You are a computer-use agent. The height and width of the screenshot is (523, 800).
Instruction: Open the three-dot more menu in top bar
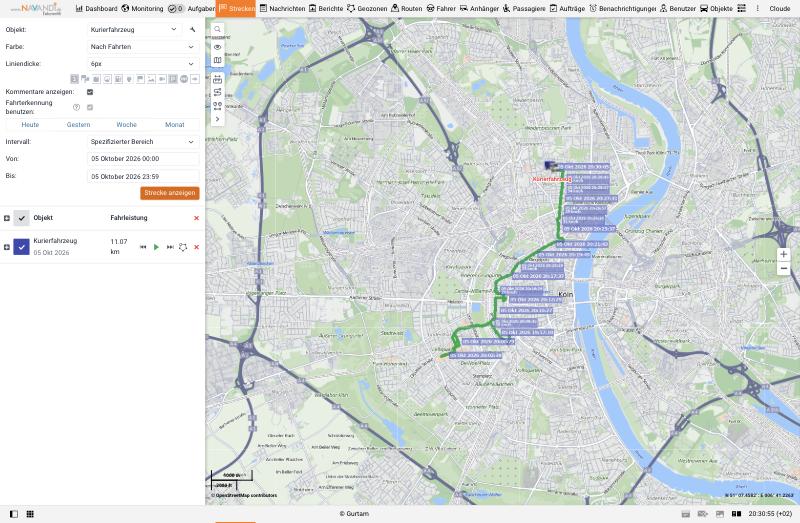coord(758,9)
